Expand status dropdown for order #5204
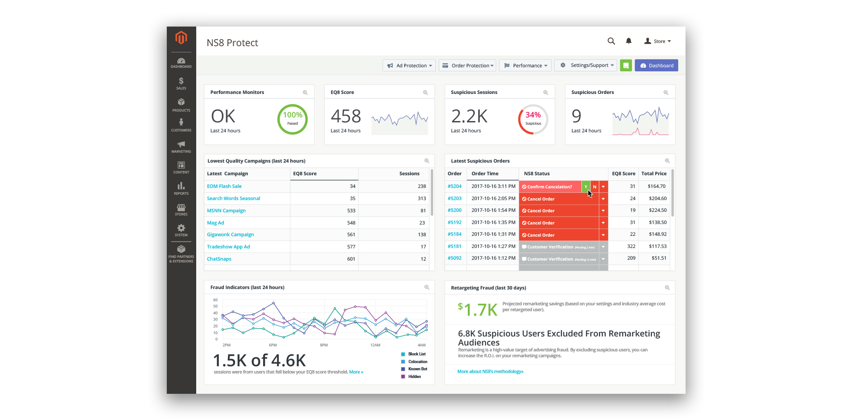 (x=604, y=187)
